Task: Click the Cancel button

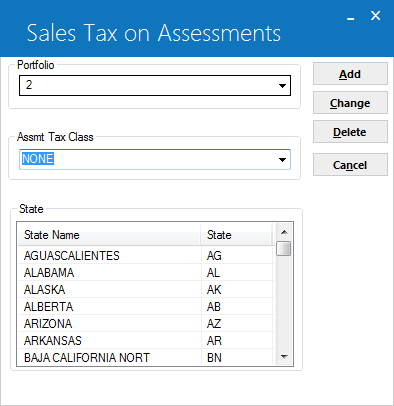Action: click(350, 164)
